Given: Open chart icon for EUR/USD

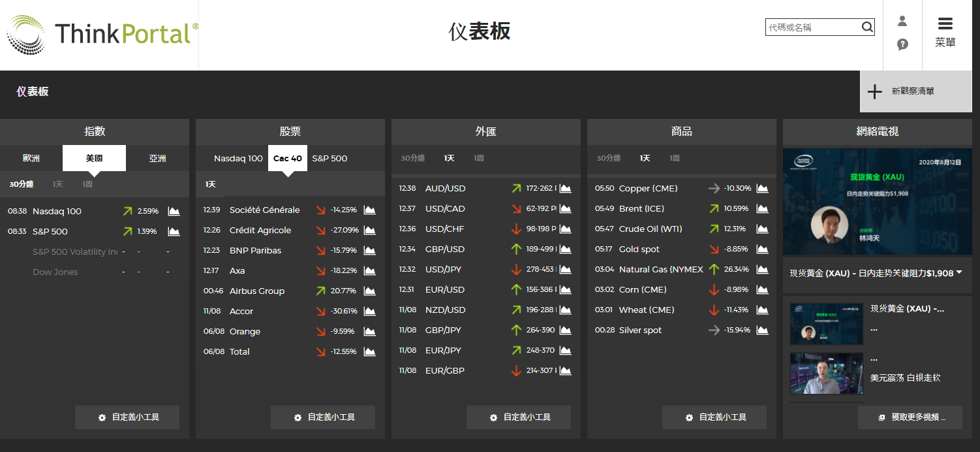Looking at the screenshot, I should [x=565, y=289].
